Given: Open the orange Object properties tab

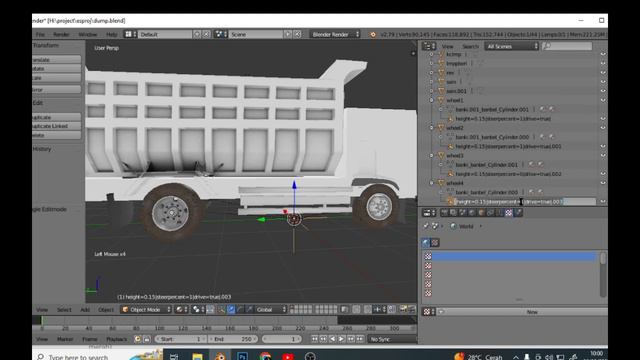Looking at the screenshot, I should tap(482, 212).
